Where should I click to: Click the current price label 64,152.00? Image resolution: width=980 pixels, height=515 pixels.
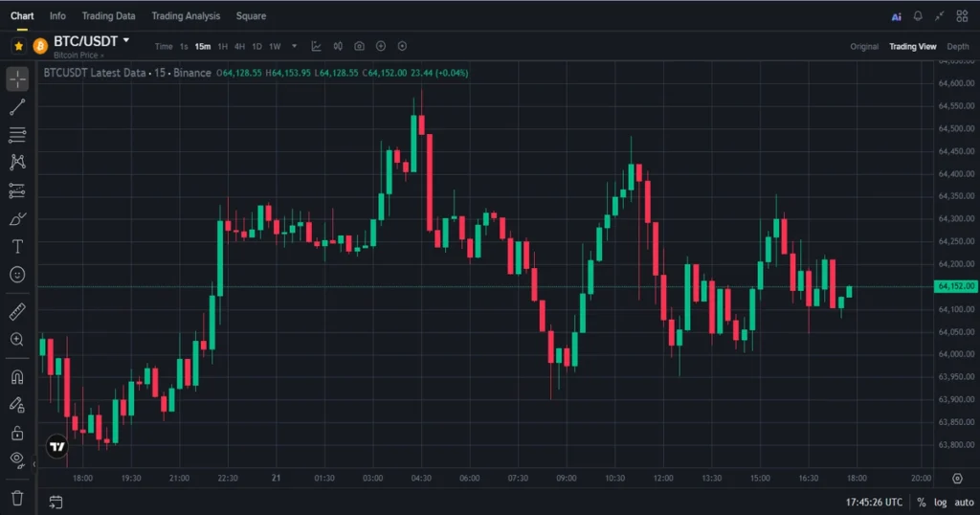pos(956,286)
